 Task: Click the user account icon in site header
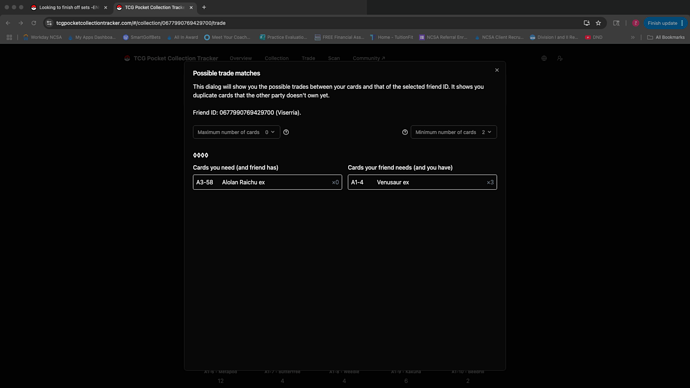[560, 58]
